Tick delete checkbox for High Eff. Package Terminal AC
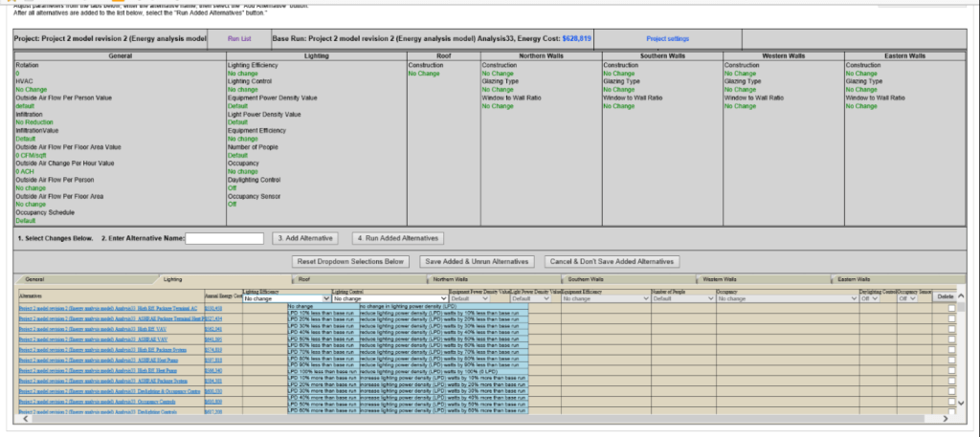This screenshot has width=980, height=437. coord(951,309)
